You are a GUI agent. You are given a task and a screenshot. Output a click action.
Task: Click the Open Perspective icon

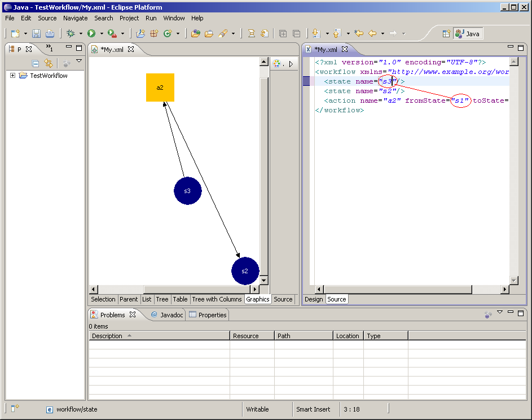(446, 34)
